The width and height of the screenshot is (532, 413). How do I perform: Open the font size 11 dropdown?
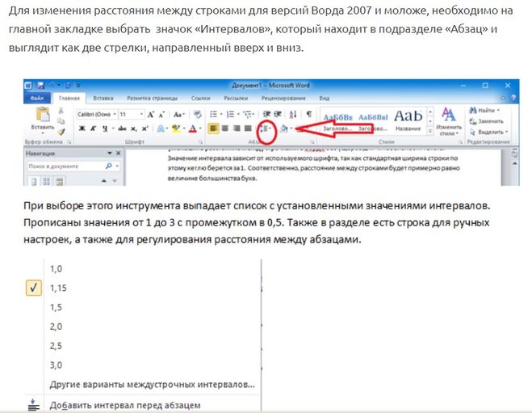(141, 115)
